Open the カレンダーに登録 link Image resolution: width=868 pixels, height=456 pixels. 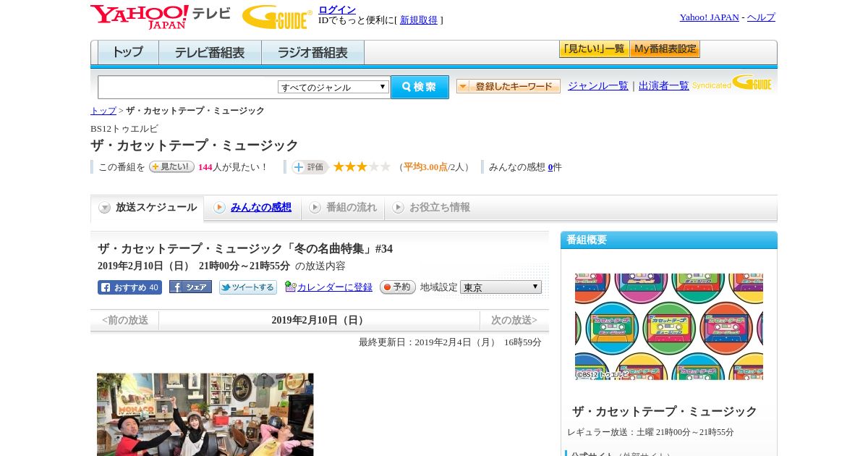click(335, 287)
